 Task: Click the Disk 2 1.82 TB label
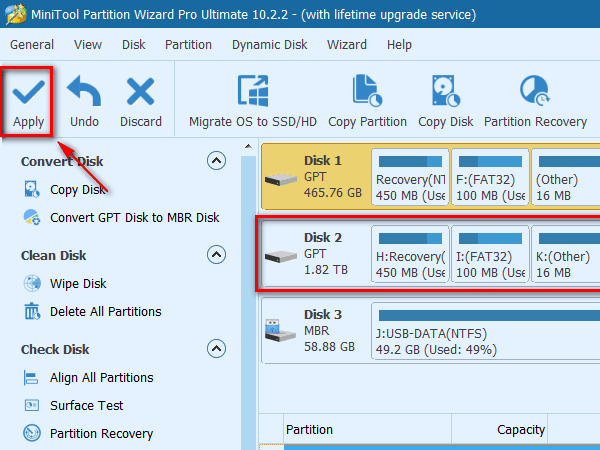pyautogui.click(x=326, y=270)
